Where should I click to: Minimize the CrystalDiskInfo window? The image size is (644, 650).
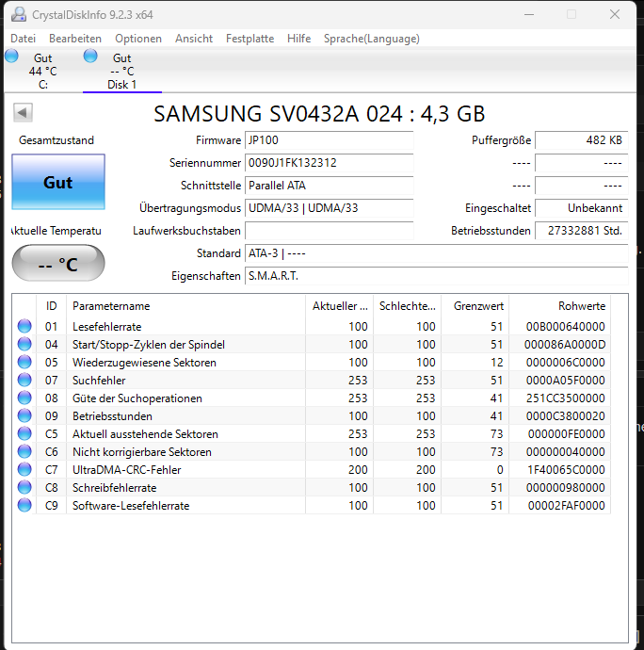[x=529, y=14]
